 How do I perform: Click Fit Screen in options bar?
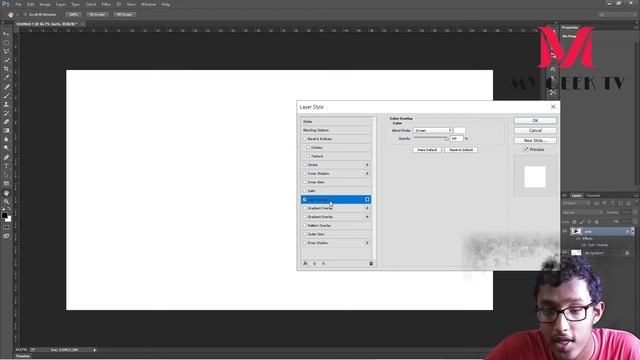pyautogui.click(x=97, y=15)
